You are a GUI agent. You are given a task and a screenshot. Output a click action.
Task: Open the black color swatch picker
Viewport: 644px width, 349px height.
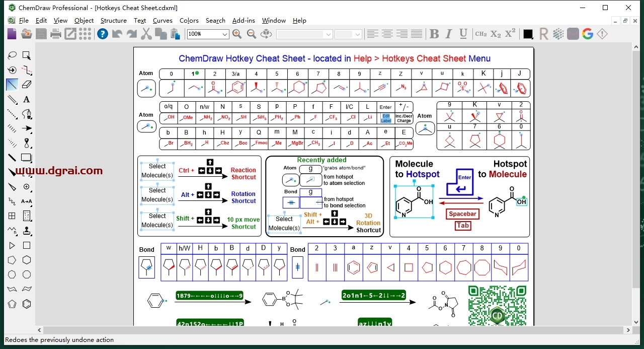[528, 34]
